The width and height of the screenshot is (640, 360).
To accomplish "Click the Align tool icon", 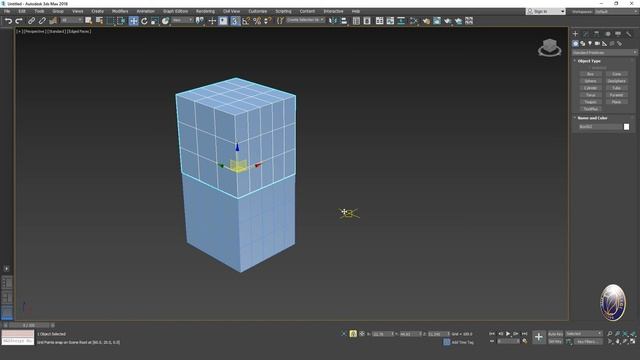I will click(x=344, y=21).
